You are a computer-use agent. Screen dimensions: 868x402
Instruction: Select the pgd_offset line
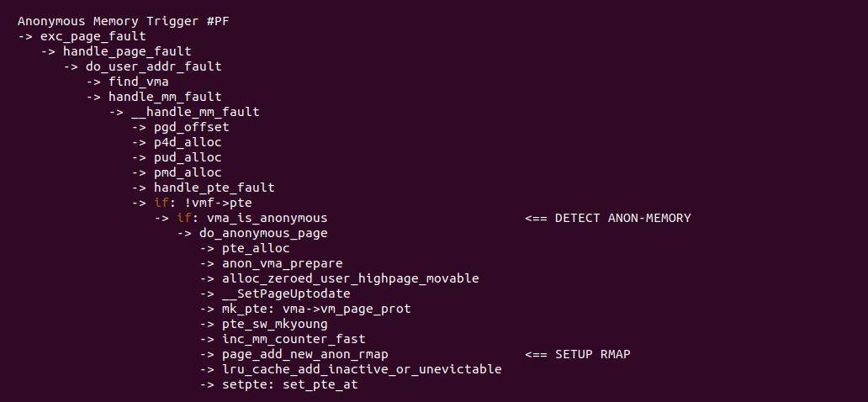191,127
